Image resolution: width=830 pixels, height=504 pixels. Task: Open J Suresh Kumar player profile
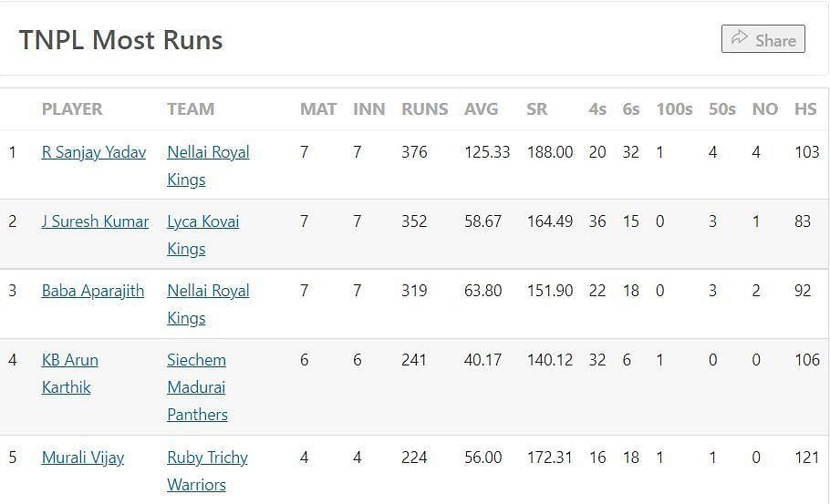pyautogui.click(x=95, y=221)
